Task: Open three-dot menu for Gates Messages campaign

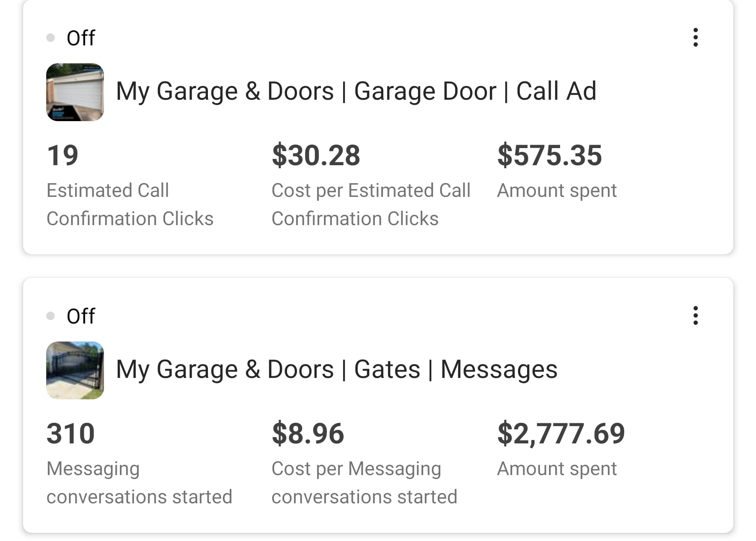Action: click(695, 316)
